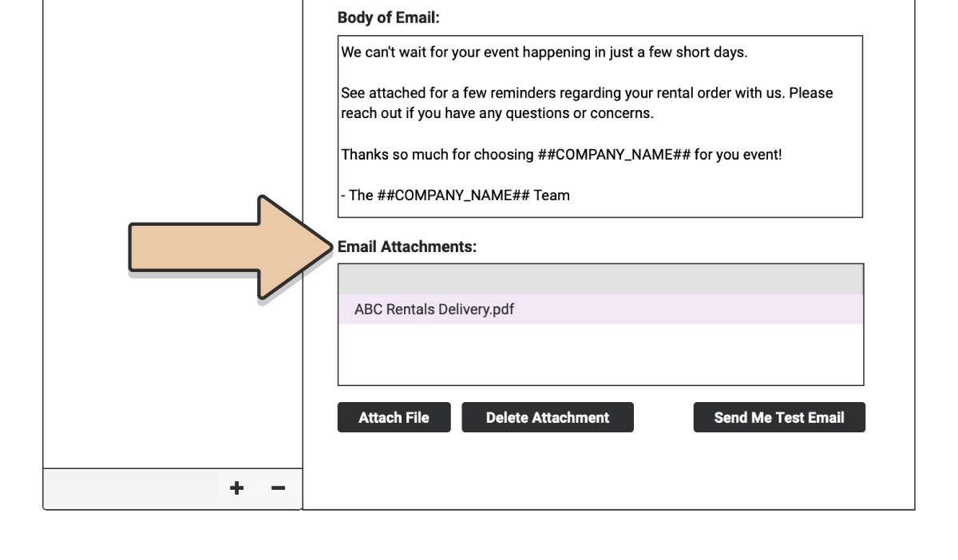Click the large tan arrow graphic
Screen dimensions: 958x560
pos(232,247)
